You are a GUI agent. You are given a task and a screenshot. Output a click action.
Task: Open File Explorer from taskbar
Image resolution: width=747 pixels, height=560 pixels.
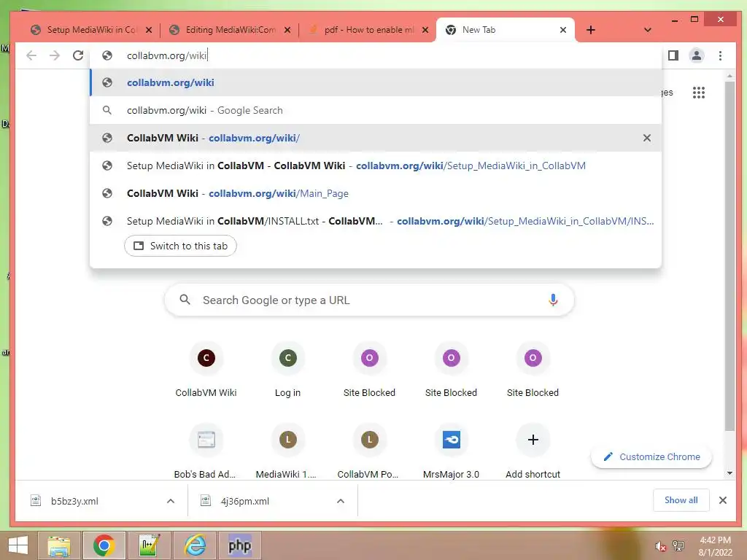59,545
